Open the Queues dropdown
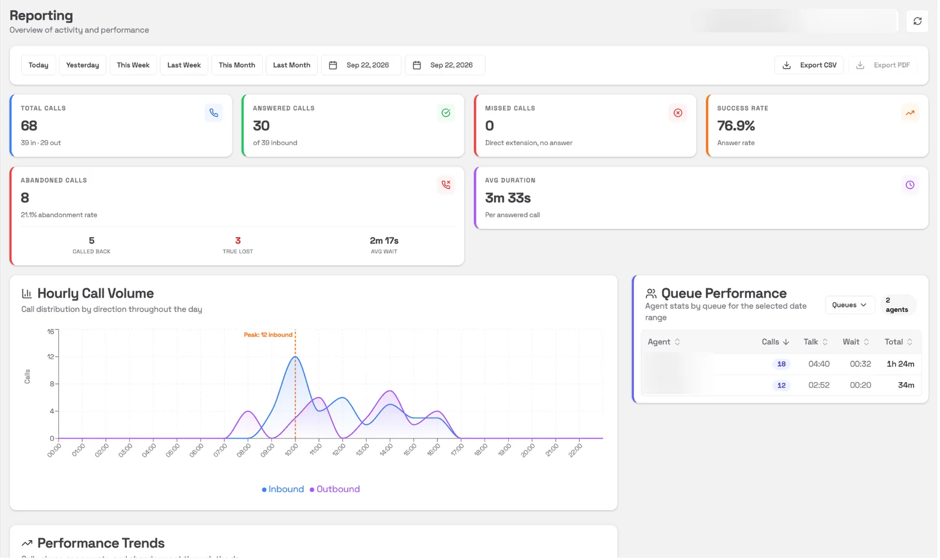940x560 pixels. [850, 305]
